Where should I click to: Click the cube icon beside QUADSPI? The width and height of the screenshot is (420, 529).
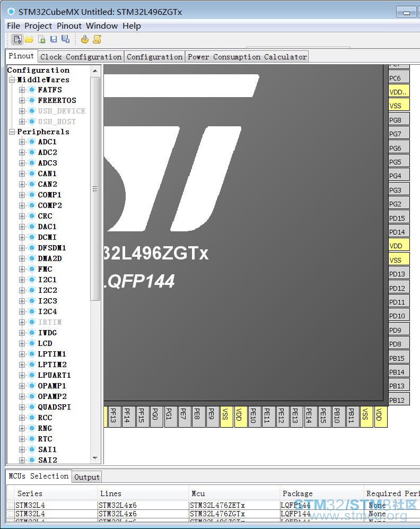pyautogui.click(x=32, y=407)
